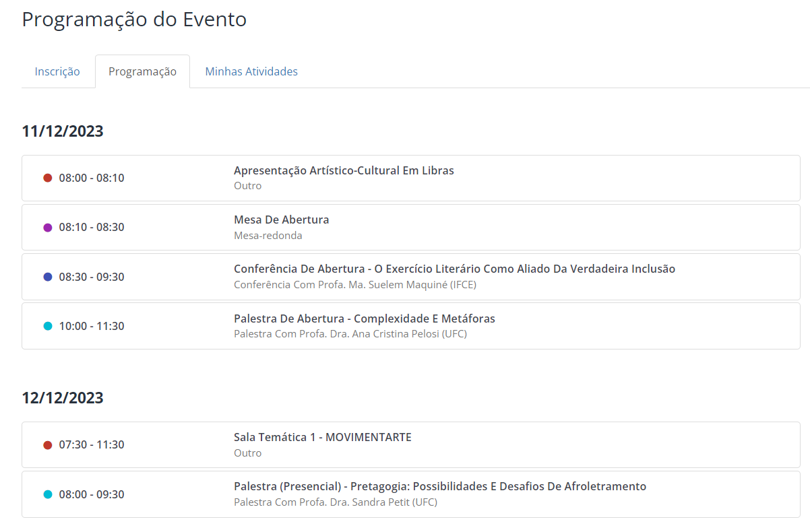Image resolution: width=810 pixels, height=532 pixels.
Task: Click the red dot beside 08:00 - 08:10
Action: point(48,178)
